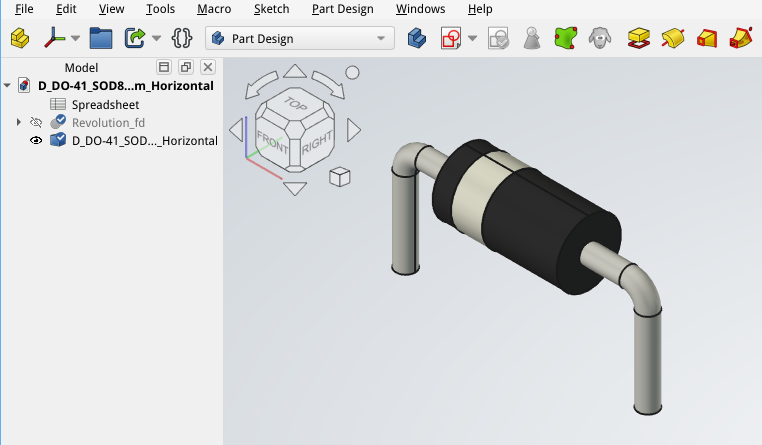Click the Additive pipe icon

pos(741,38)
